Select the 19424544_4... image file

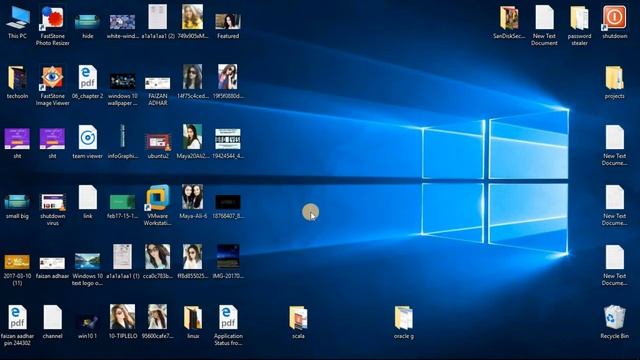click(x=228, y=139)
